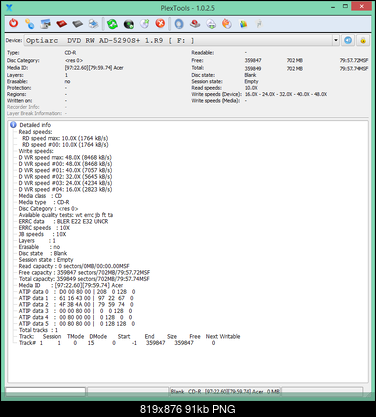This screenshot has width=376, height=417.
Task: Click the colorful bar chart toolbar icon
Action: pos(244,24)
